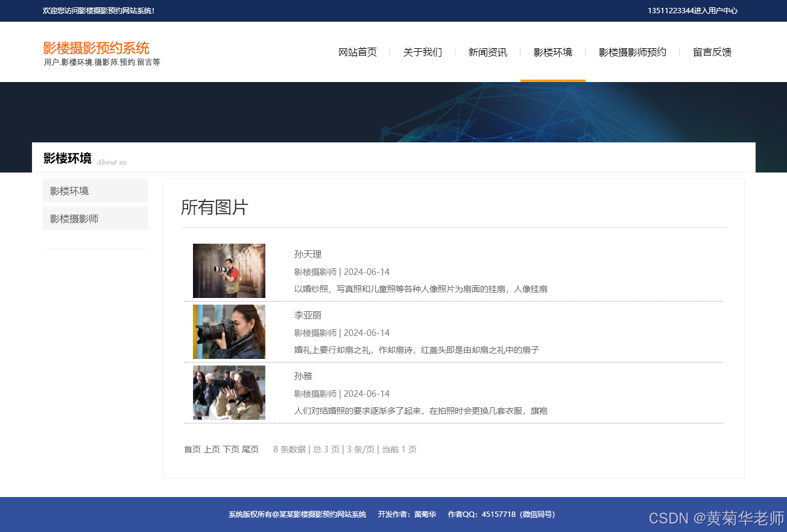The height and width of the screenshot is (532, 787).
Task: Open photographer 李亚丽's detail link
Action: coord(307,315)
